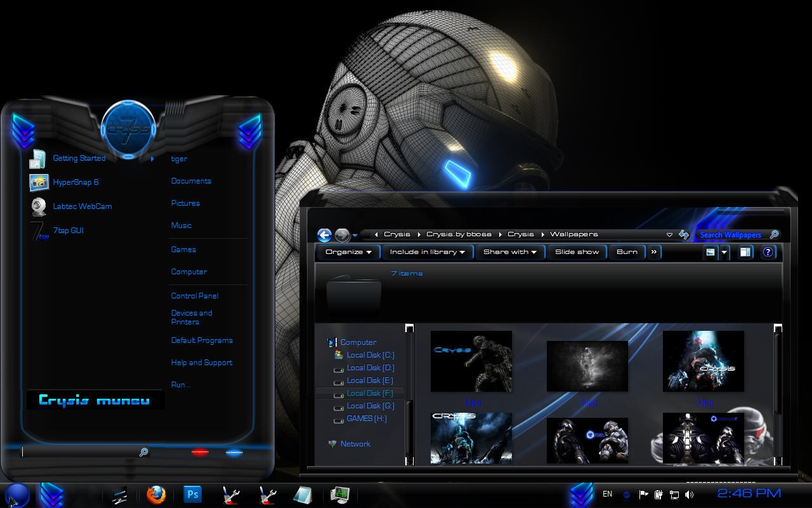
Task: Select Wallpapers breadcrumb segment
Action: tap(573, 234)
